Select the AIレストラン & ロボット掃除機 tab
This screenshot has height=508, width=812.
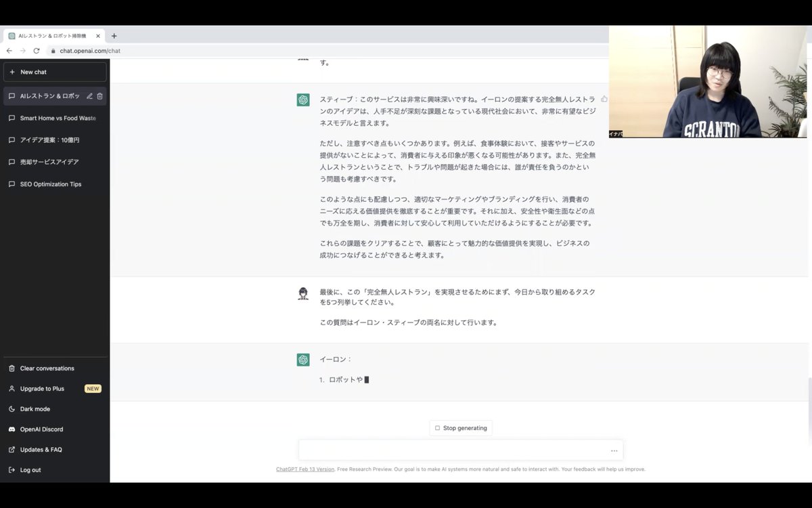[53, 36]
